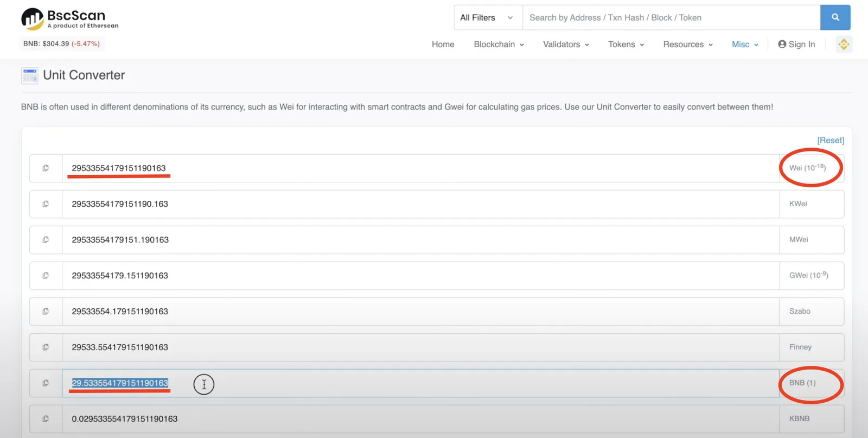
Task: Click the Unit Converter heading
Action: (x=84, y=75)
